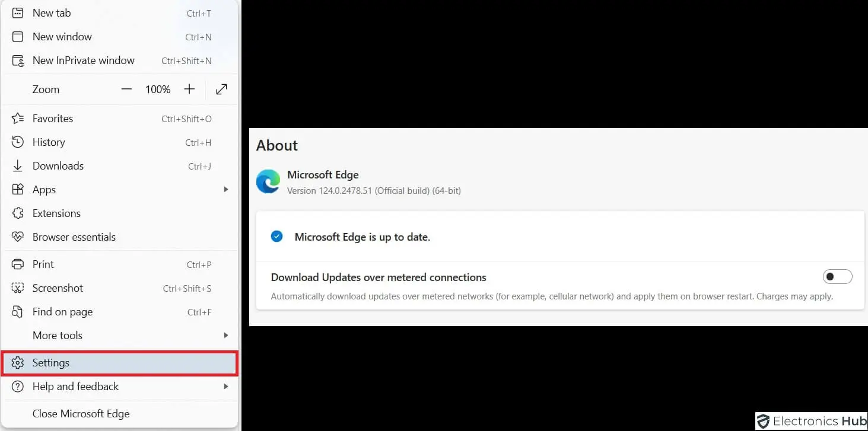Click the Zoom label
This screenshot has width=868, height=431.
46,90
